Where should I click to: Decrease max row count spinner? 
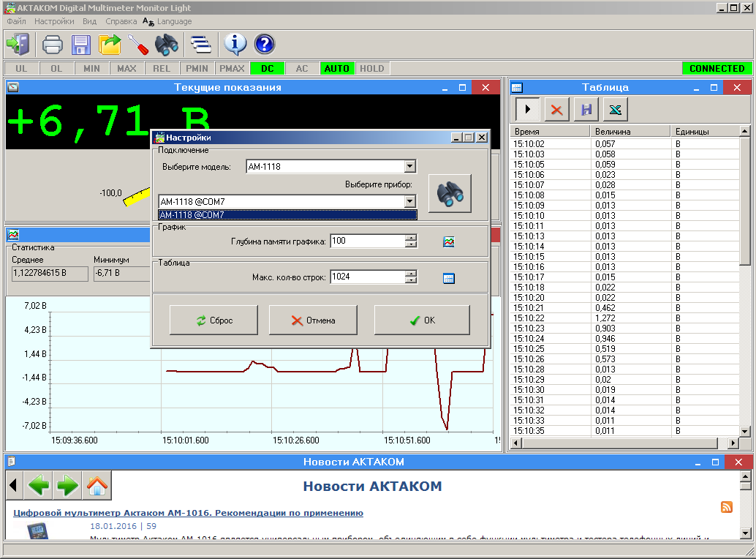point(411,280)
